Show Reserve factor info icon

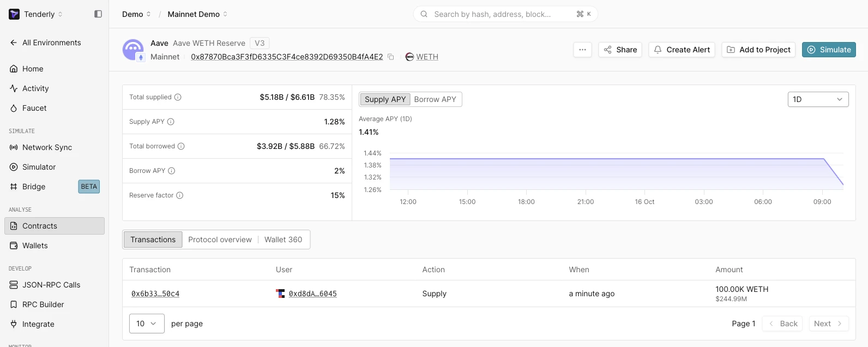(x=179, y=195)
